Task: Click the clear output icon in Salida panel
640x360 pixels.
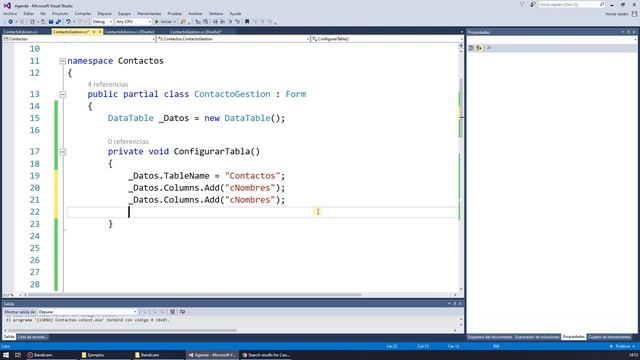Action: 173,312
